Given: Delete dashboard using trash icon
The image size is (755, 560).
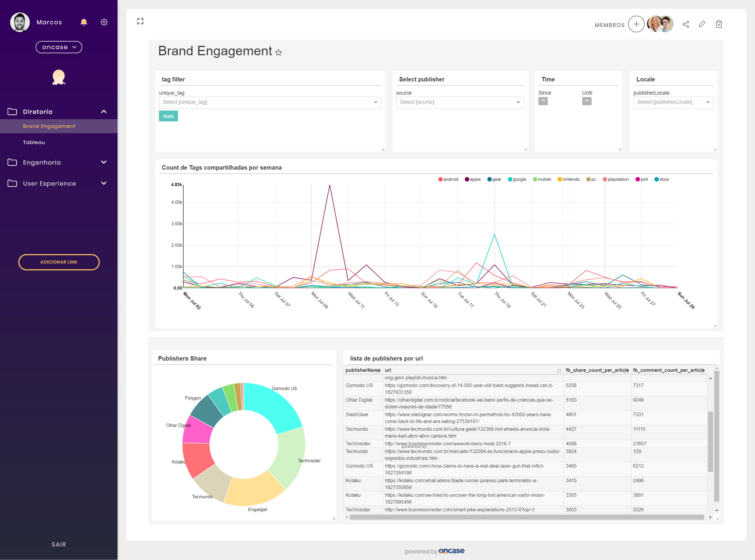Looking at the screenshot, I should tap(719, 24).
